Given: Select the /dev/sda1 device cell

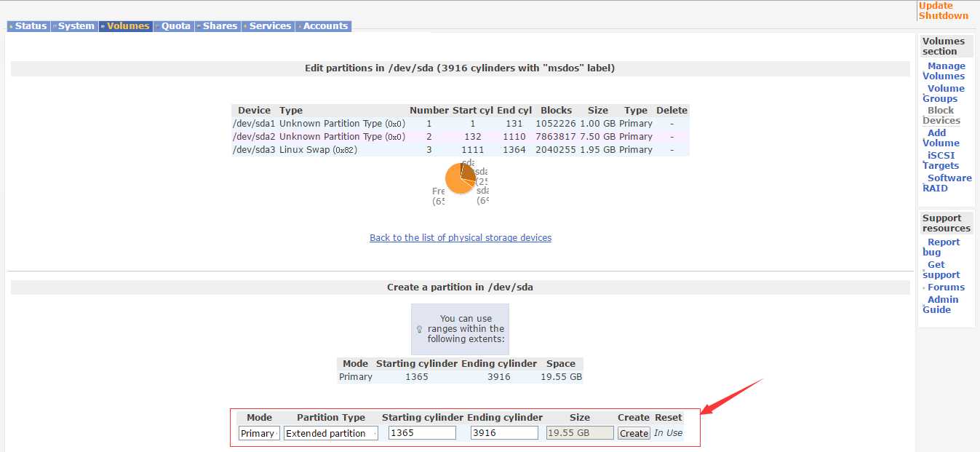Looking at the screenshot, I should tap(254, 124).
